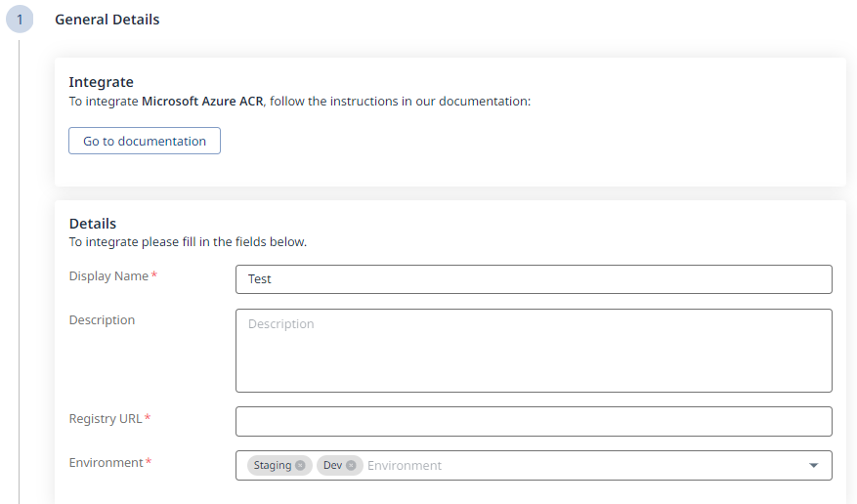Screen dimensions: 857x504
Task: Click the General Details step title
Action: pos(107,20)
